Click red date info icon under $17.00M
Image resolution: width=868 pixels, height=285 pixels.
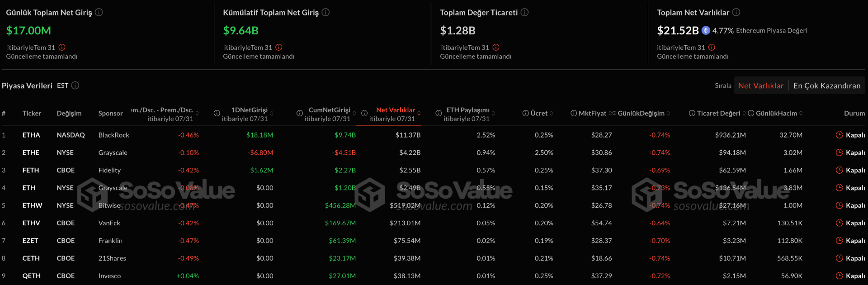[x=62, y=47]
